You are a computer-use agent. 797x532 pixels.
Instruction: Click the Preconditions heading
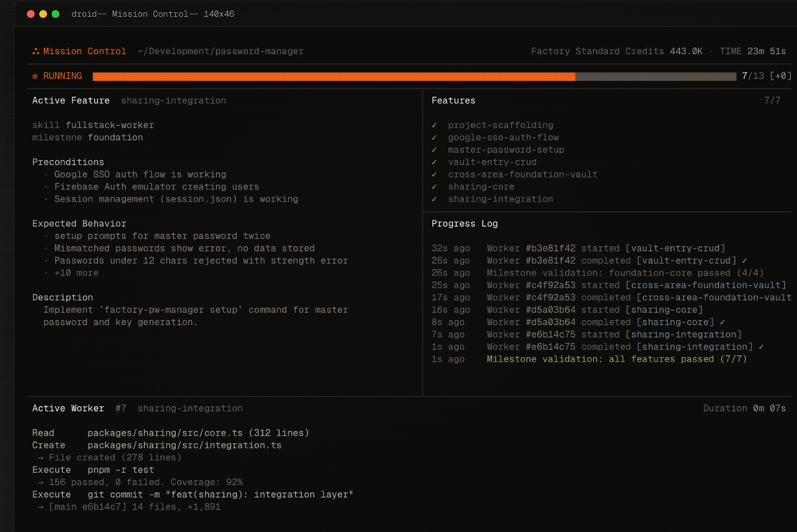68,162
